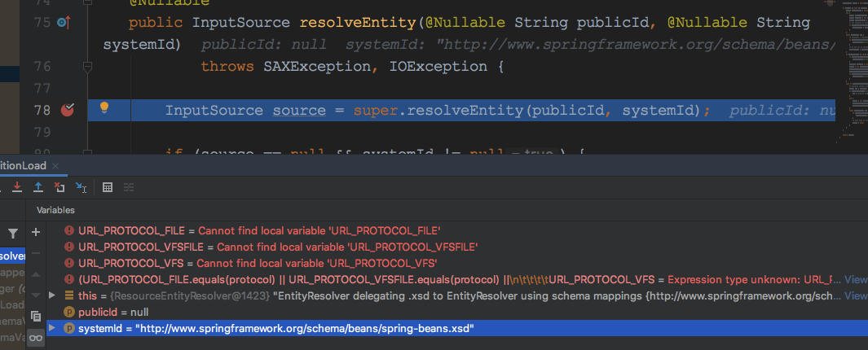
Task: Click line number 79 in the gutter
Action: pyautogui.click(x=42, y=132)
